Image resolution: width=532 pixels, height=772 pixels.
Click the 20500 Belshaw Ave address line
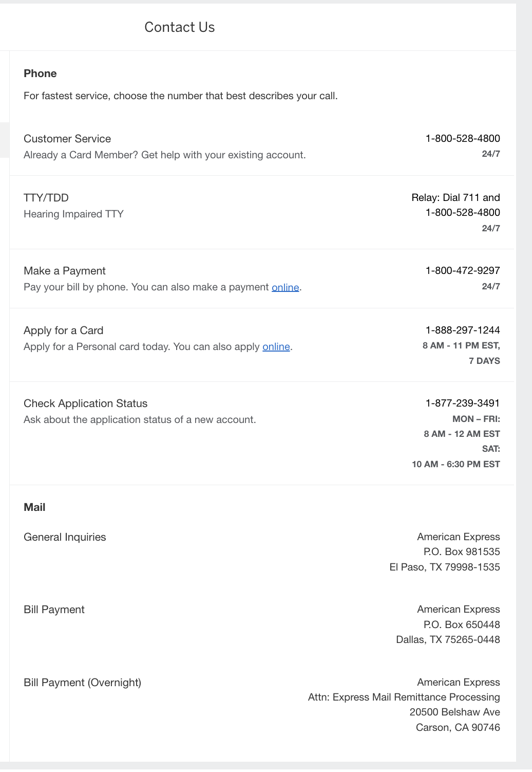(454, 712)
